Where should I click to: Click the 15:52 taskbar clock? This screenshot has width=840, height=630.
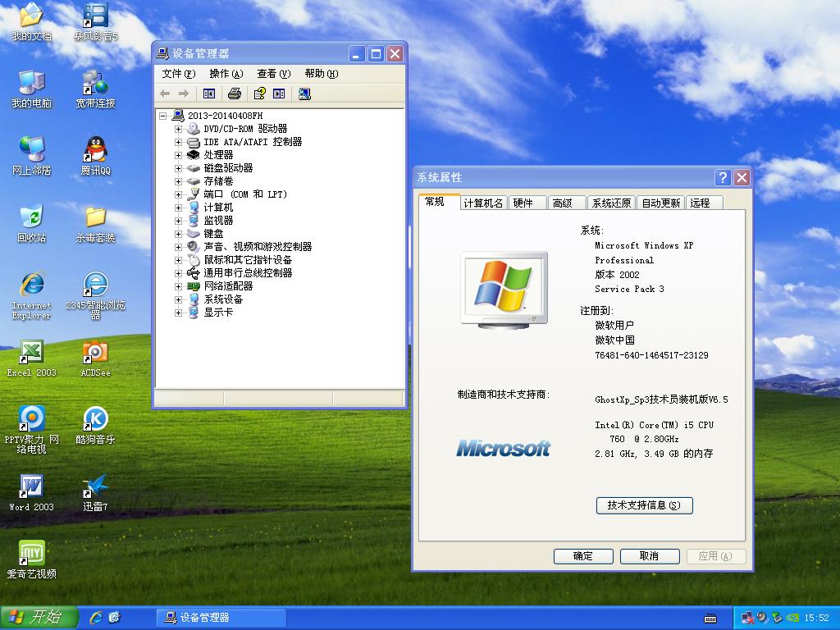click(x=816, y=619)
